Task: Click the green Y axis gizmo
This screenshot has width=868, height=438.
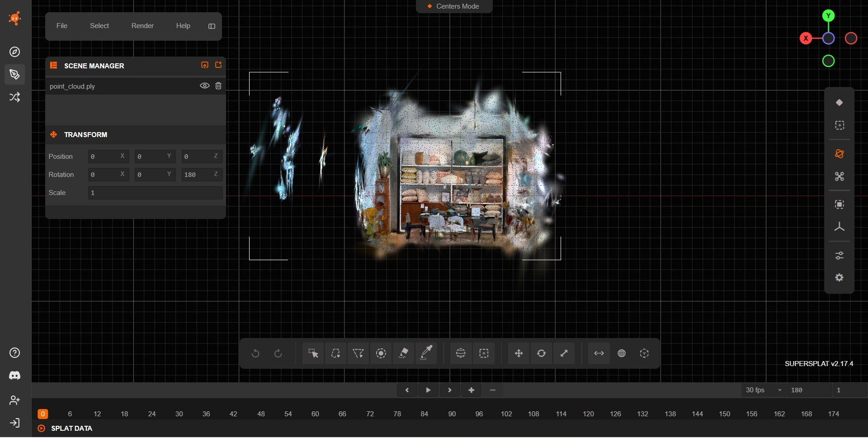Action: [x=828, y=16]
